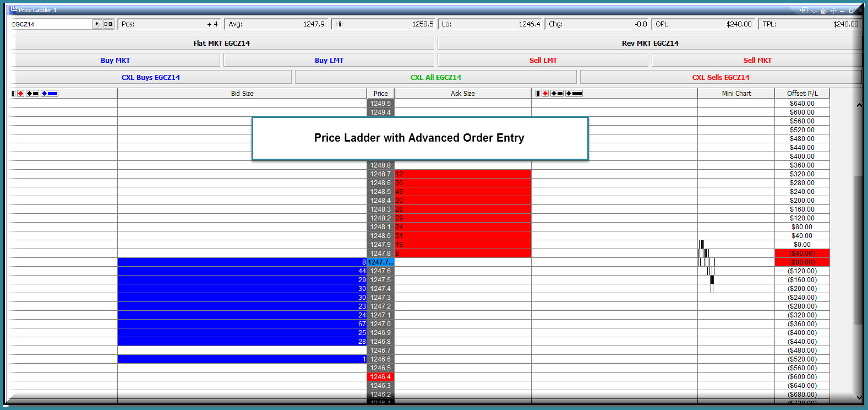Click the Lo: 1246.4 field
Screen dimensions: 868x410
point(491,24)
